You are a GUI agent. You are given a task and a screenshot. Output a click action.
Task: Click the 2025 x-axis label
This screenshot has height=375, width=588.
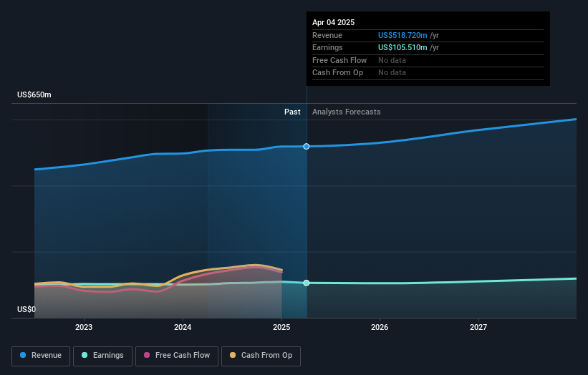(281, 328)
